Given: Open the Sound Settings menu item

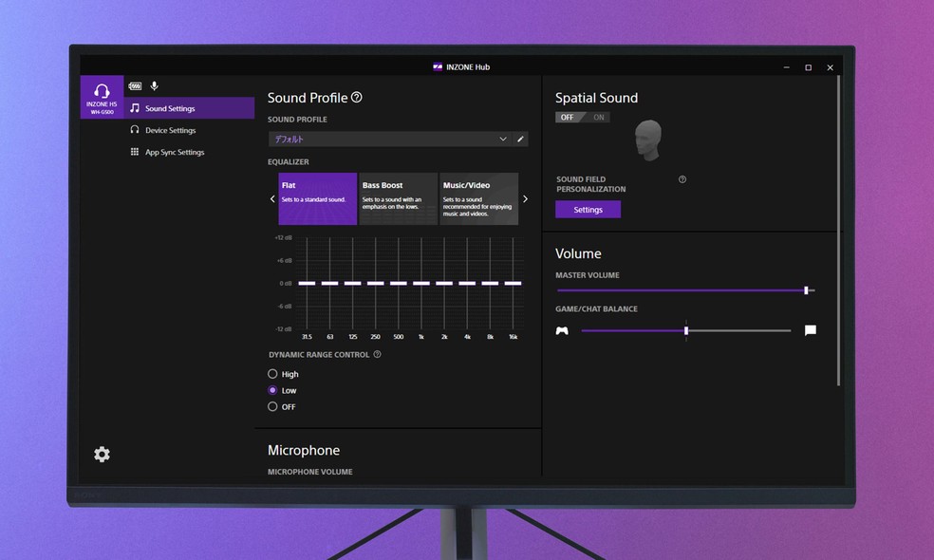Looking at the screenshot, I should pyautogui.click(x=189, y=108).
